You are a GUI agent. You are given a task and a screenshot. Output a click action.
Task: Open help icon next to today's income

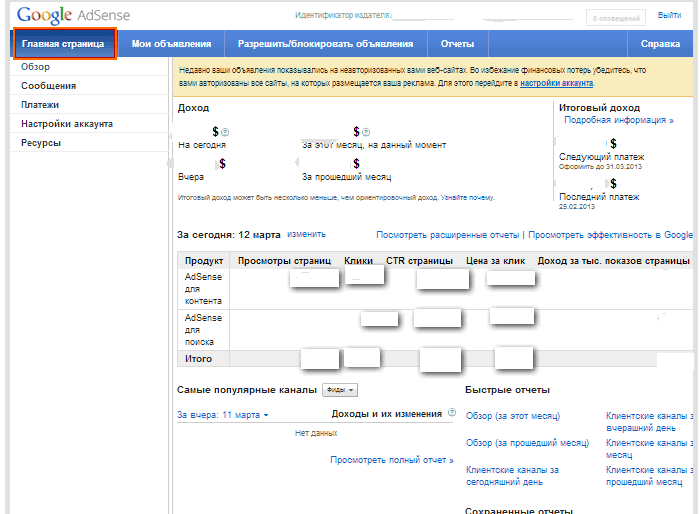point(225,132)
